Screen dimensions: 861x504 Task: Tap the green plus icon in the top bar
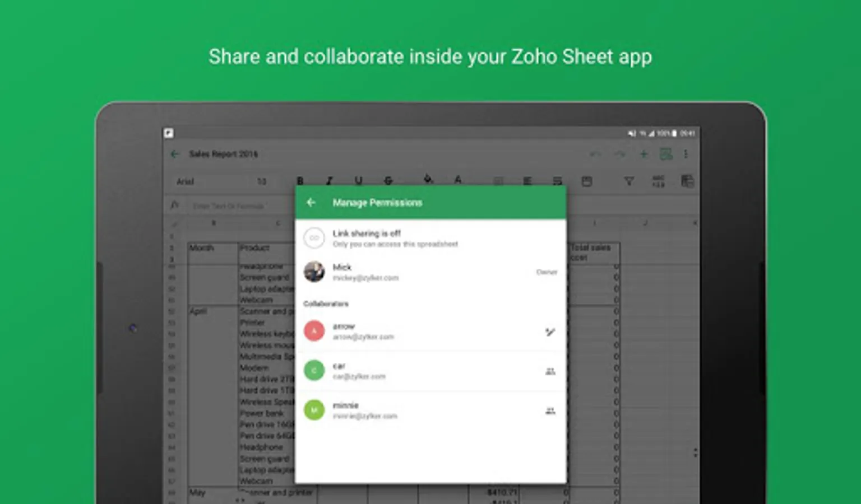(x=644, y=154)
